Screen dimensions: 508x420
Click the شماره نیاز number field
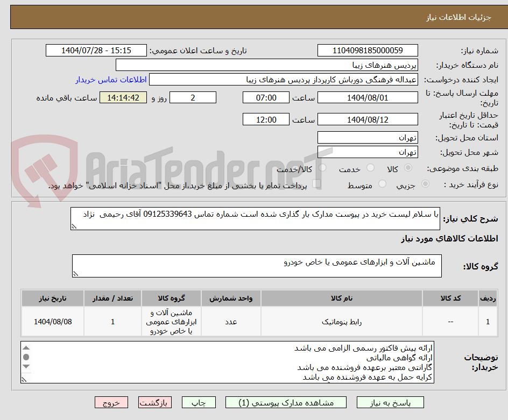tap(368, 50)
